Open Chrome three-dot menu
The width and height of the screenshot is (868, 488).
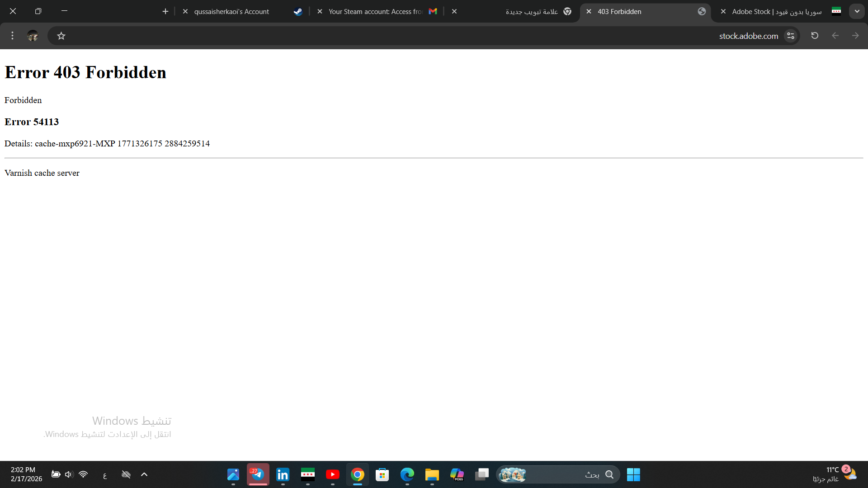(12, 36)
